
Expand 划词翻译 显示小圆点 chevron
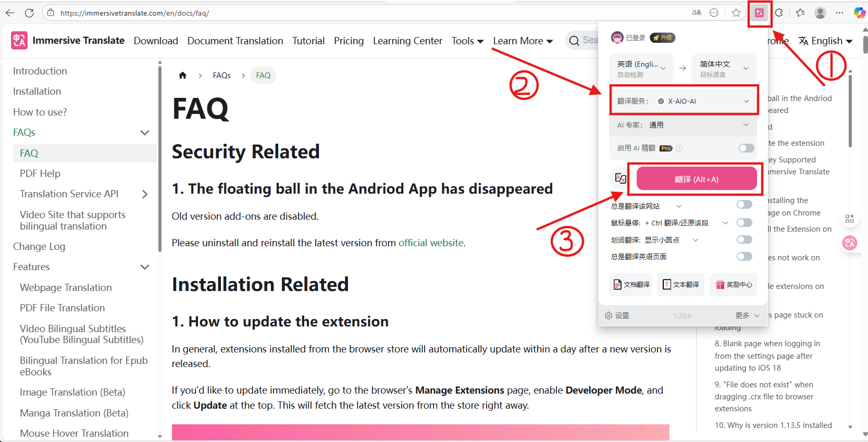click(695, 240)
